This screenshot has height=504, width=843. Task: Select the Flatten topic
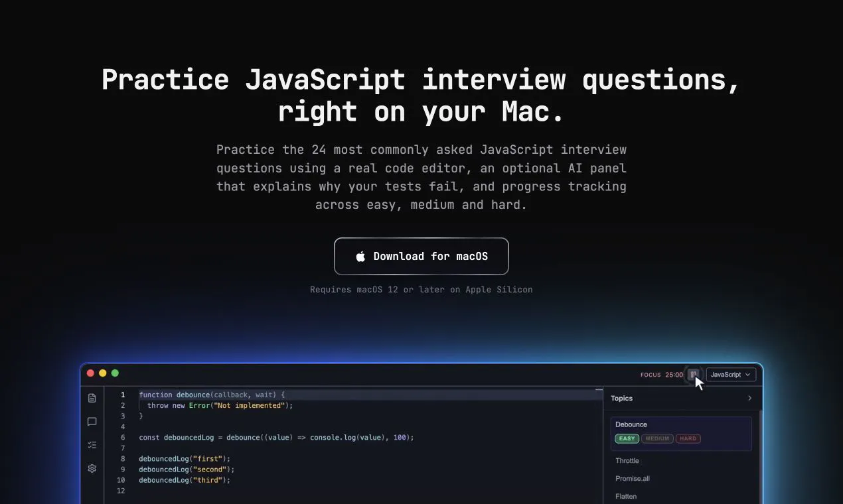point(626,497)
